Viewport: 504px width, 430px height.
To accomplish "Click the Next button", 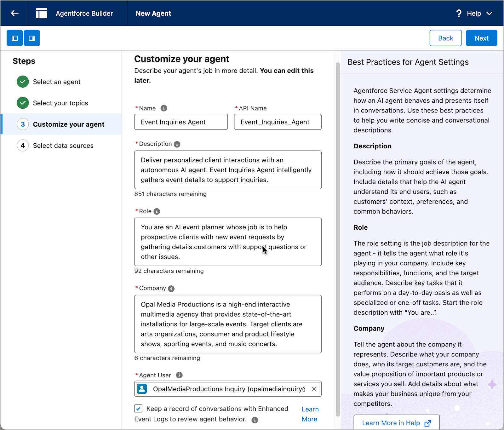I will (x=481, y=38).
